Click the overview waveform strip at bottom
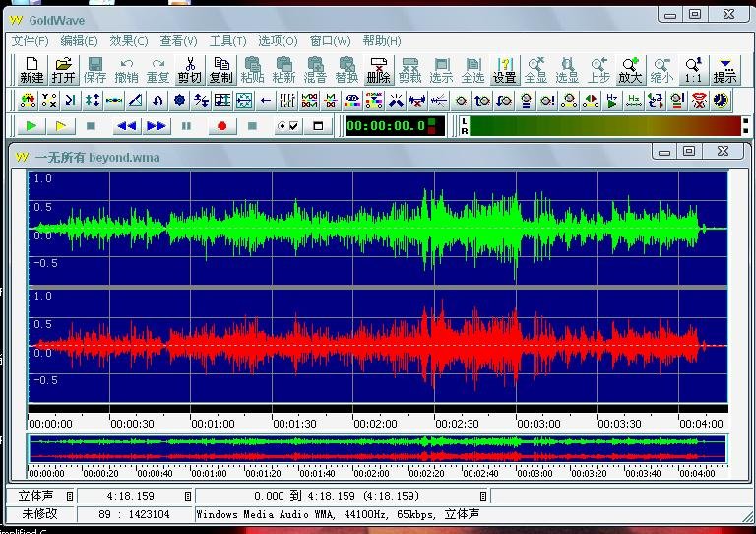Image resolution: width=756 pixels, height=534 pixels. [377, 448]
